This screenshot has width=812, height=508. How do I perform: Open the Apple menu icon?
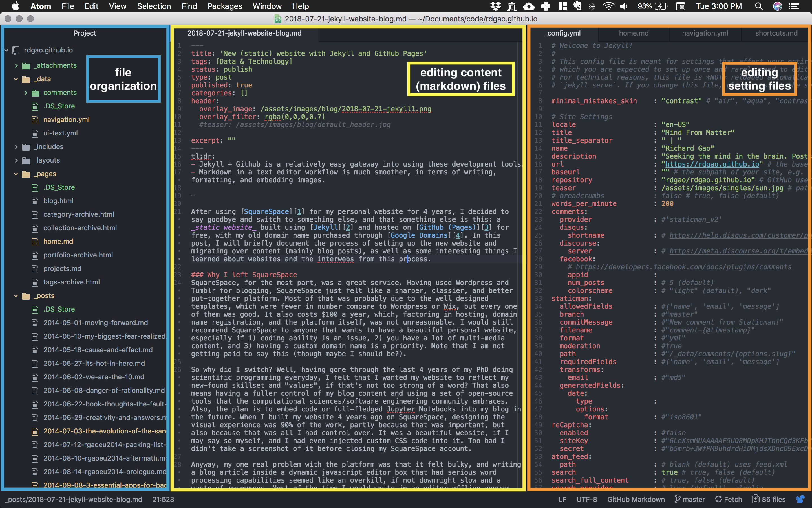(16, 6)
